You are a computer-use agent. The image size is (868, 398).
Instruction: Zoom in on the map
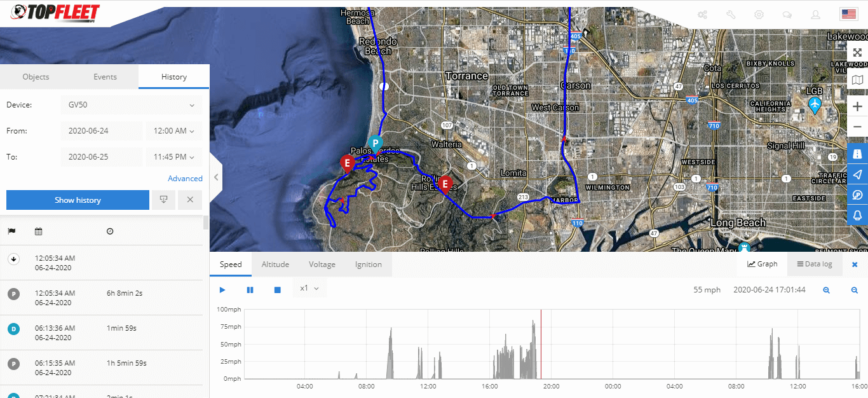point(857,106)
